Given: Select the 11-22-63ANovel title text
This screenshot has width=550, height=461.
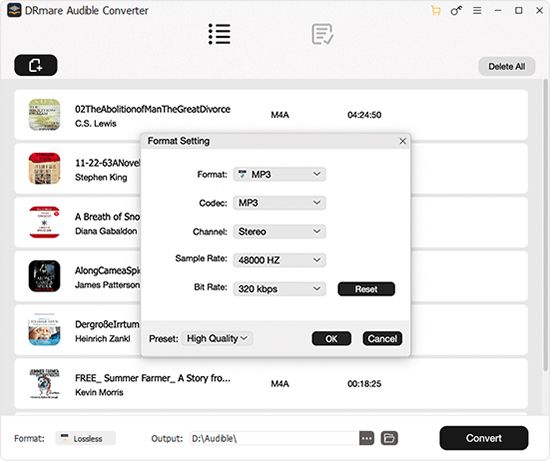Looking at the screenshot, I should pos(107,163).
